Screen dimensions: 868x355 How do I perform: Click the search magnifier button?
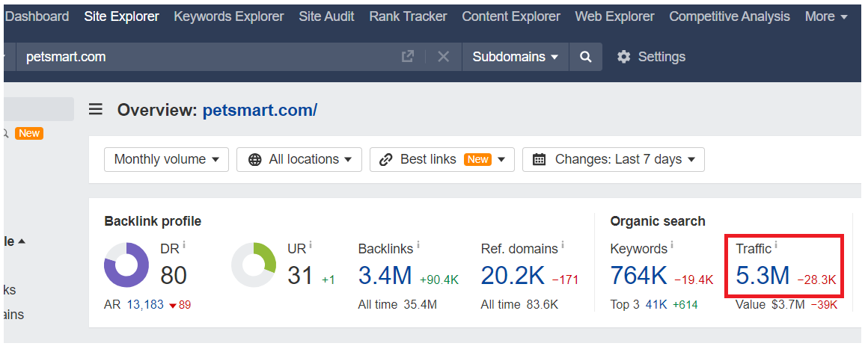(x=586, y=56)
